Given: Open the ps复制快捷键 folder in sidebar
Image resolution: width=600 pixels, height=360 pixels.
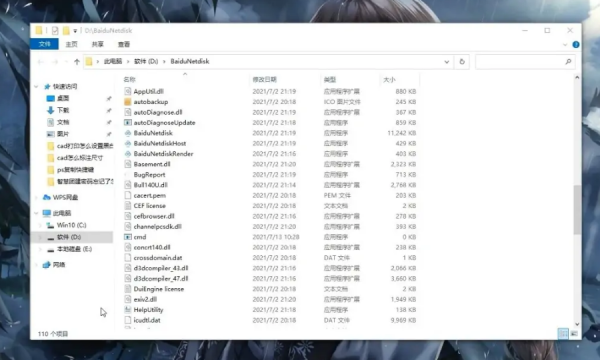Looking at the screenshot, I should point(75,169).
